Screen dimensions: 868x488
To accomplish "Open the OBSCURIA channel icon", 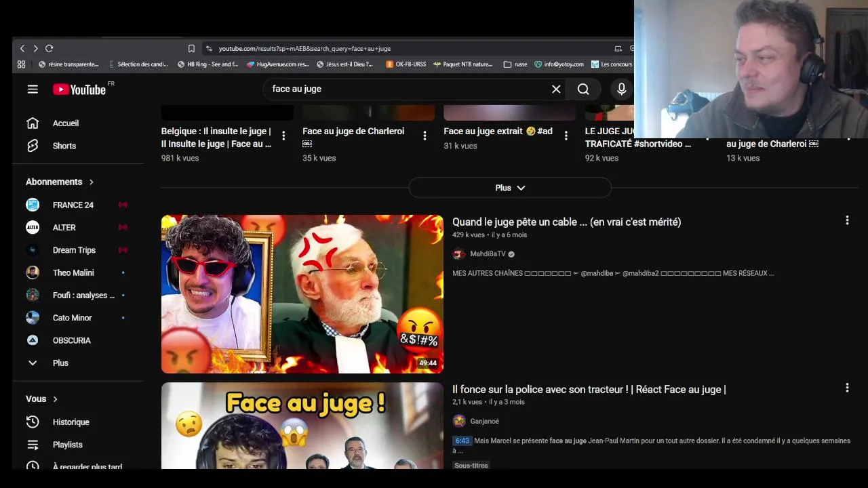I will pos(33,340).
